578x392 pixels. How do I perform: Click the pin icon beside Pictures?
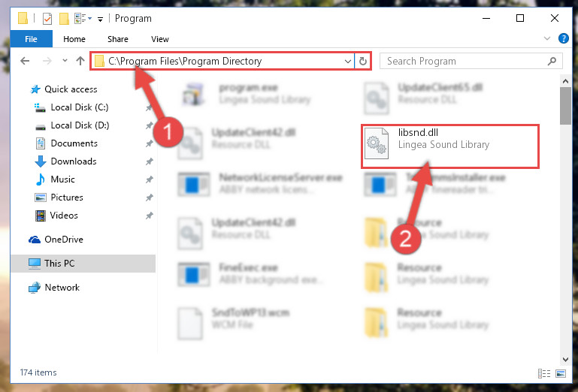149,198
